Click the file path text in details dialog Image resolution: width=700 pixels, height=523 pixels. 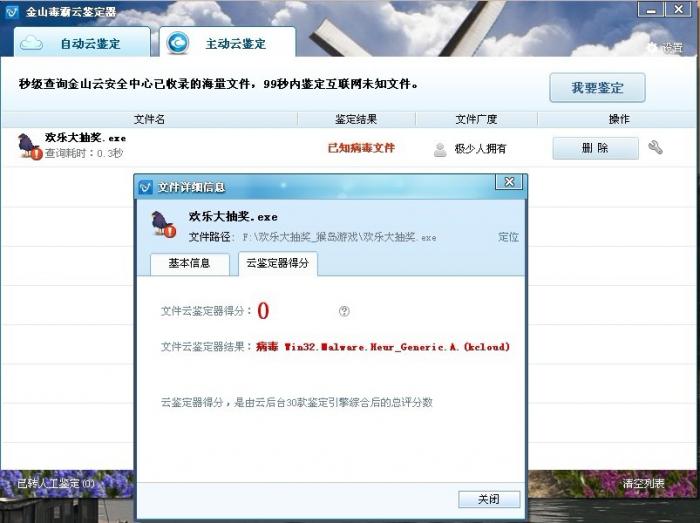(339, 237)
